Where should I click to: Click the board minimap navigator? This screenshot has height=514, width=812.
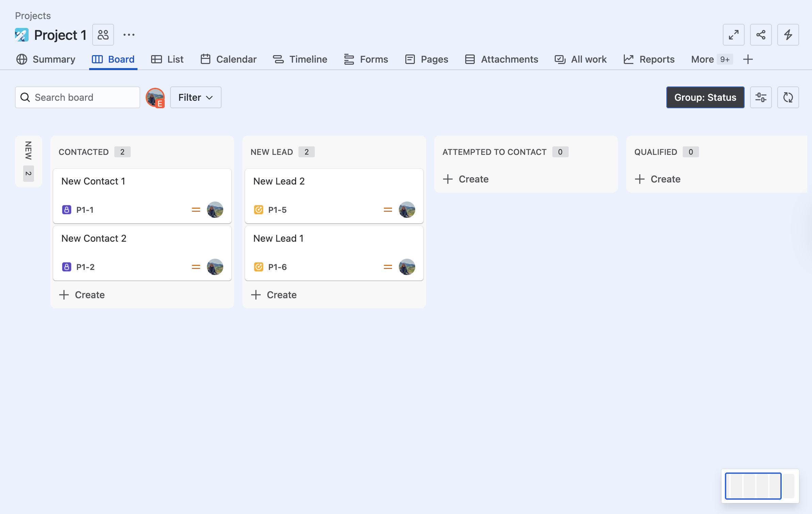760,486
